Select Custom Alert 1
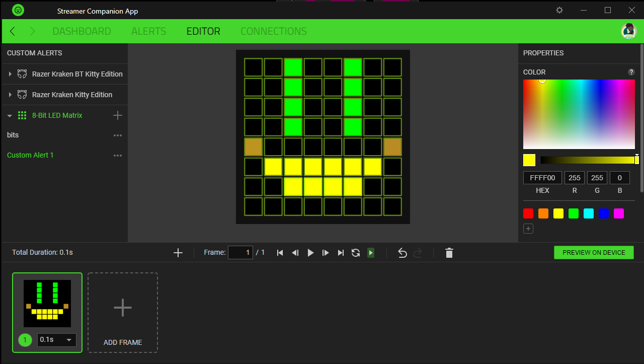Viewport: 644px width, 364px height. coord(30,156)
